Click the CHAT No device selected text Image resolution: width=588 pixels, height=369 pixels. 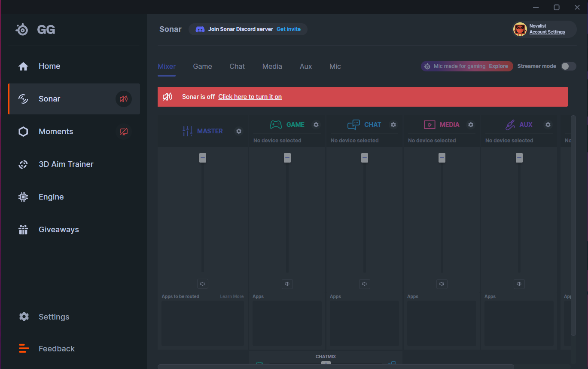[355, 141]
